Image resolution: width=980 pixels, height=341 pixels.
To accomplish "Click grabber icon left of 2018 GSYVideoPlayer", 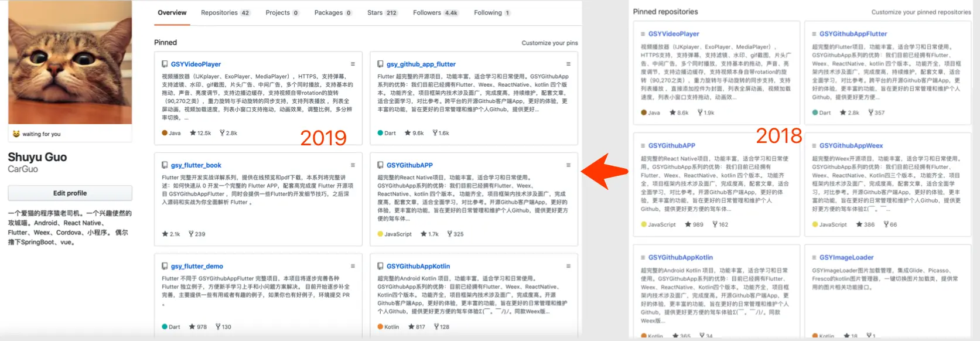I will coord(643,34).
